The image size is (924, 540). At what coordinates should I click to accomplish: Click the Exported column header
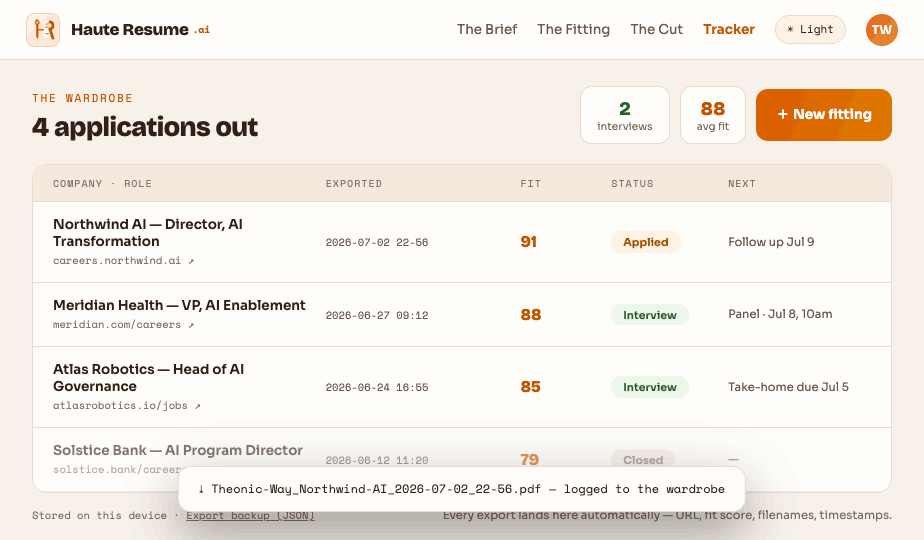tap(354, 184)
